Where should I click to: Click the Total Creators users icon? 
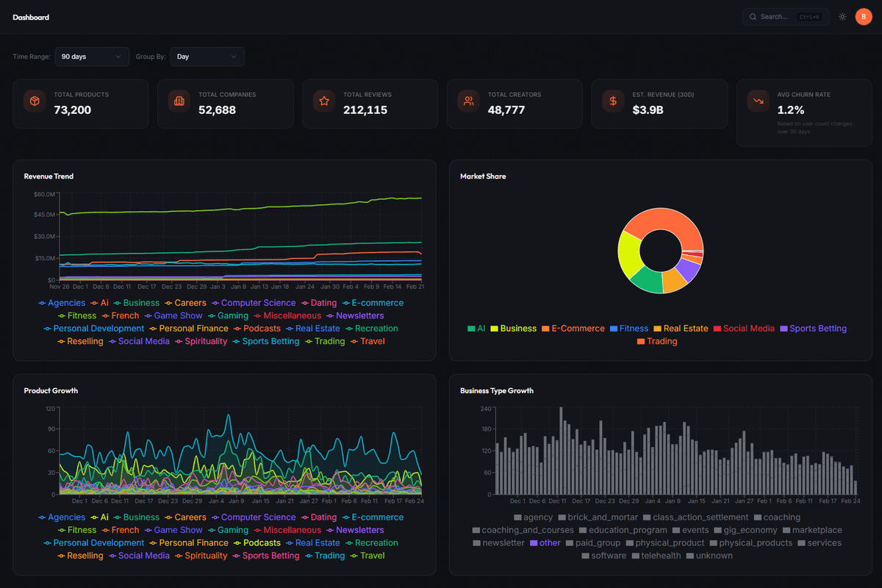(468, 98)
